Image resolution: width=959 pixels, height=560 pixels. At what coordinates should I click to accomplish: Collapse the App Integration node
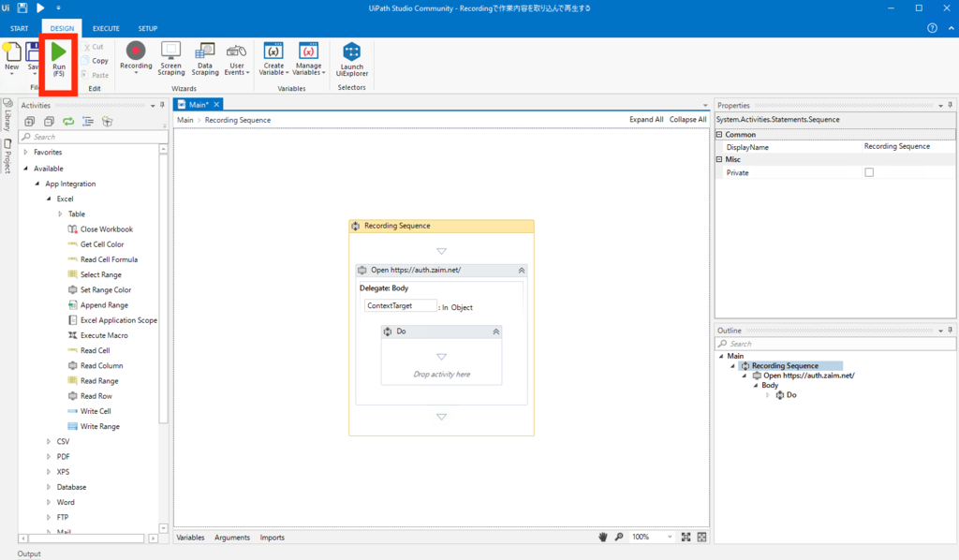tap(37, 184)
